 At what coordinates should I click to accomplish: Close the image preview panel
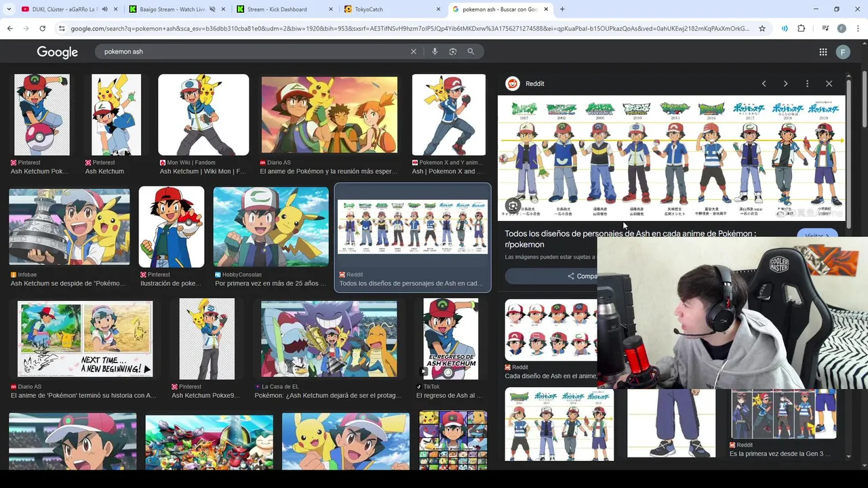[829, 83]
